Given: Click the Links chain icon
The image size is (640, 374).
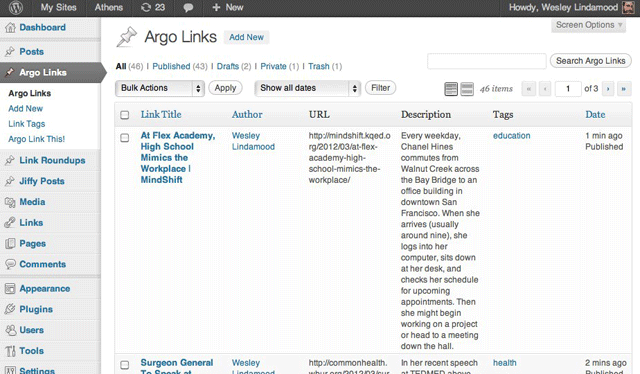Looking at the screenshot, I should point(10,223).
